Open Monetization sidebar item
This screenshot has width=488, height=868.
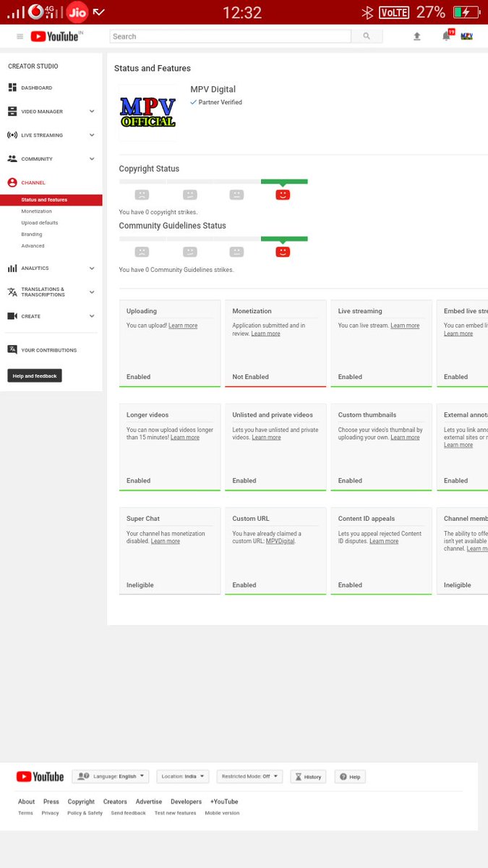pyautogui.click(x=36, y=211)
